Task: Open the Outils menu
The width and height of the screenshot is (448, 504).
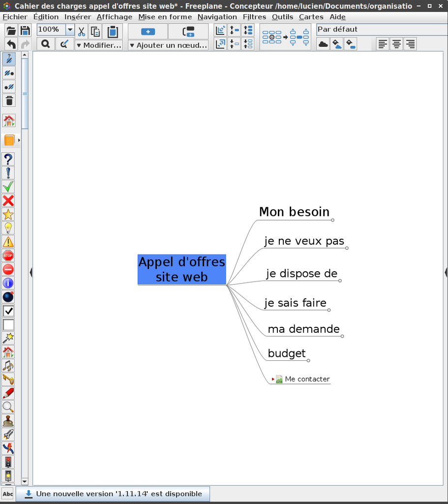Action: (283, 17)
